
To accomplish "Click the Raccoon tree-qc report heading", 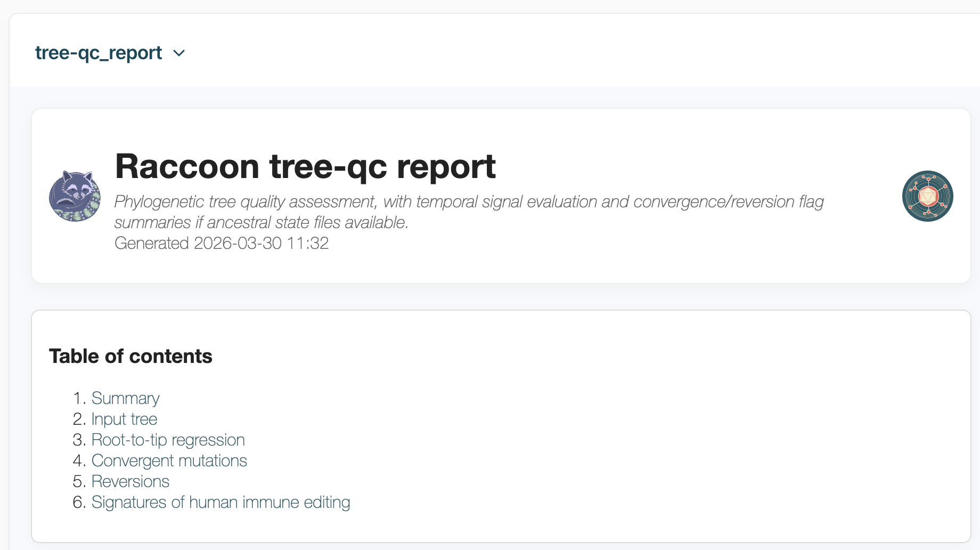I will pos(305,166).
